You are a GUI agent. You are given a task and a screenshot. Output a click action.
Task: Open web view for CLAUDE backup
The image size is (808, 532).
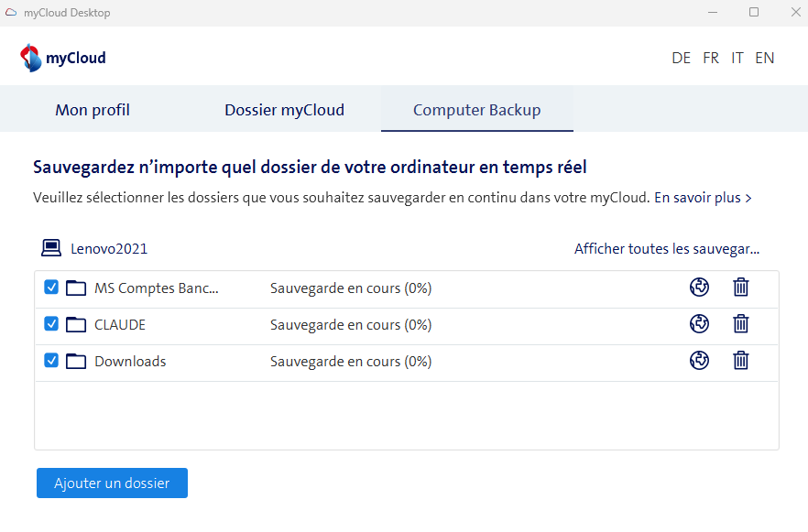(699, 324)
